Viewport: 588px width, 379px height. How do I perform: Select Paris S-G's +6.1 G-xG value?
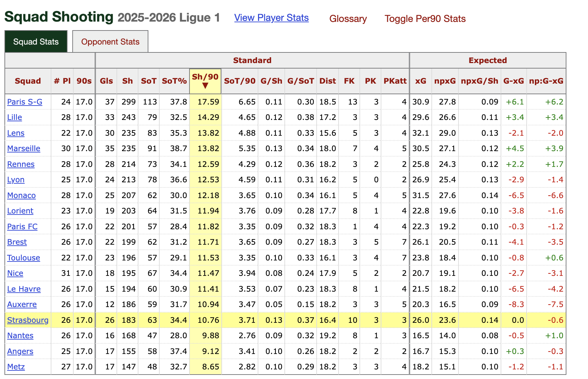(515, 102)
